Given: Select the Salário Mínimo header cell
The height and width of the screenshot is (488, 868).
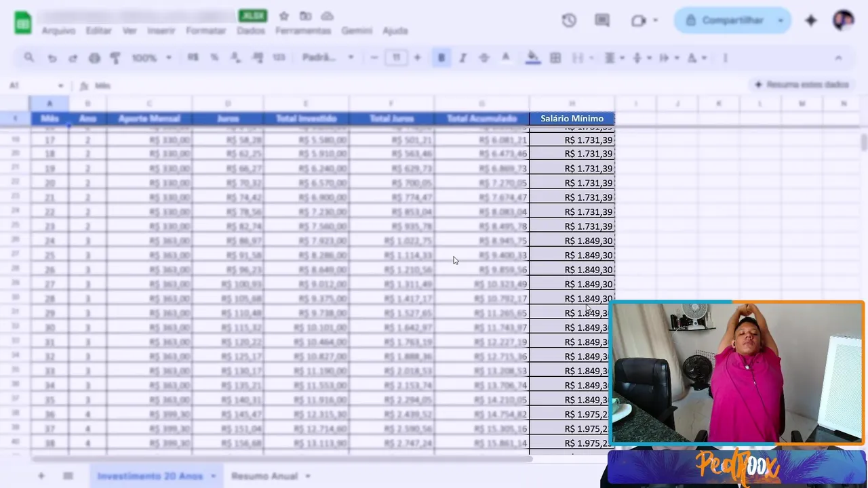Looking at the screenshot, I should 572,119.
